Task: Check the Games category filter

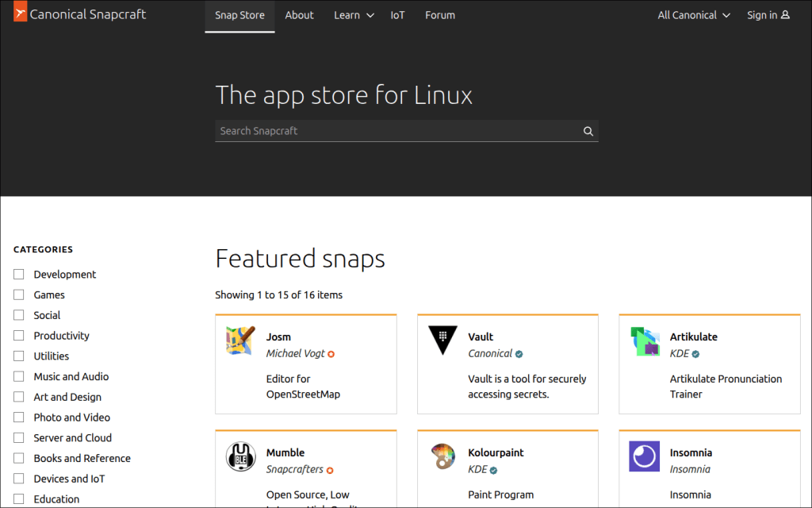Action: pyautogui.click(x=19, y=295)
